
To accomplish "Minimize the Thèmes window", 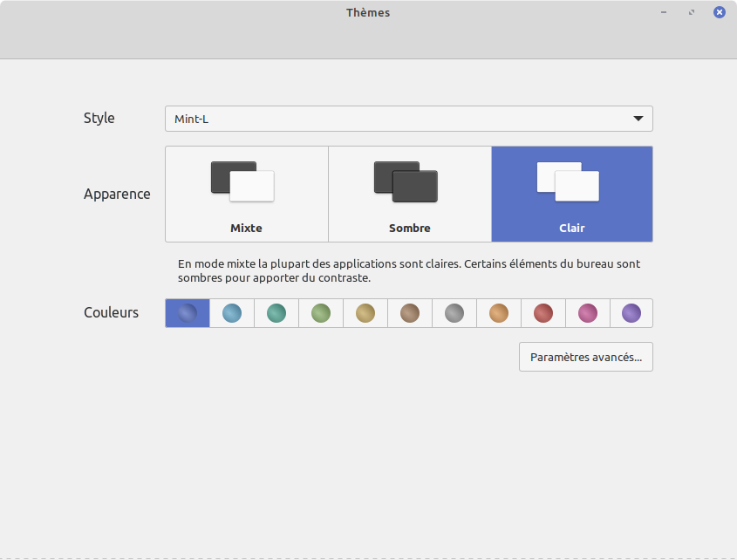I will pos(664,12).
